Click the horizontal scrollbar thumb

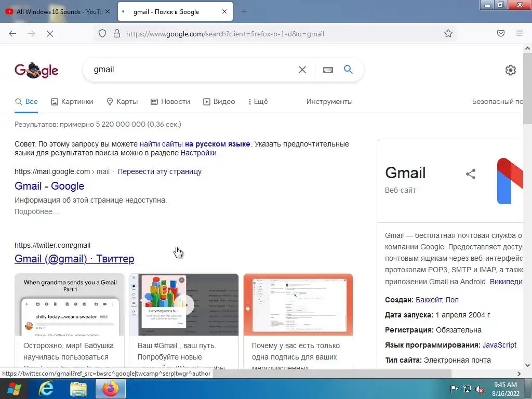pyautogui.click(x=332, y=374)
